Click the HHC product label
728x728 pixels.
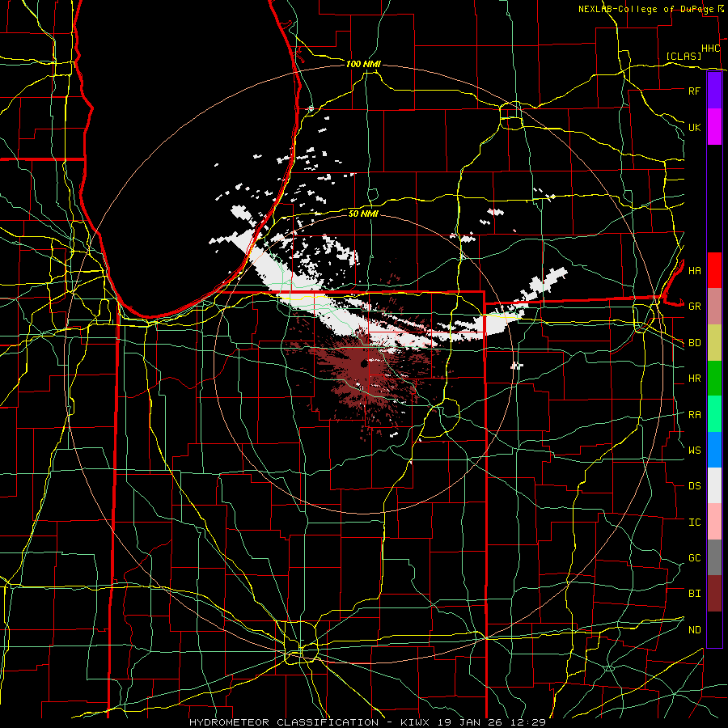click(710, 49)
